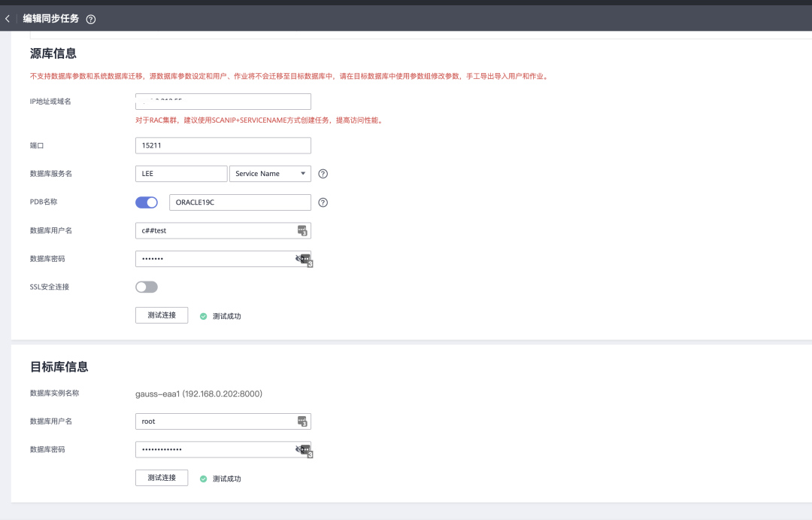Focus the 数据库服务名 field containing LEE
The width and height of the screenshot is (812, 520).
pos(181,174)
